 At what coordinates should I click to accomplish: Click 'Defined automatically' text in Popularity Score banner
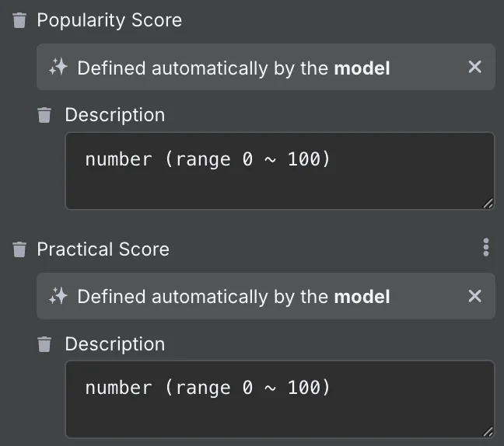pyautogui.click(x=173, y=68)
